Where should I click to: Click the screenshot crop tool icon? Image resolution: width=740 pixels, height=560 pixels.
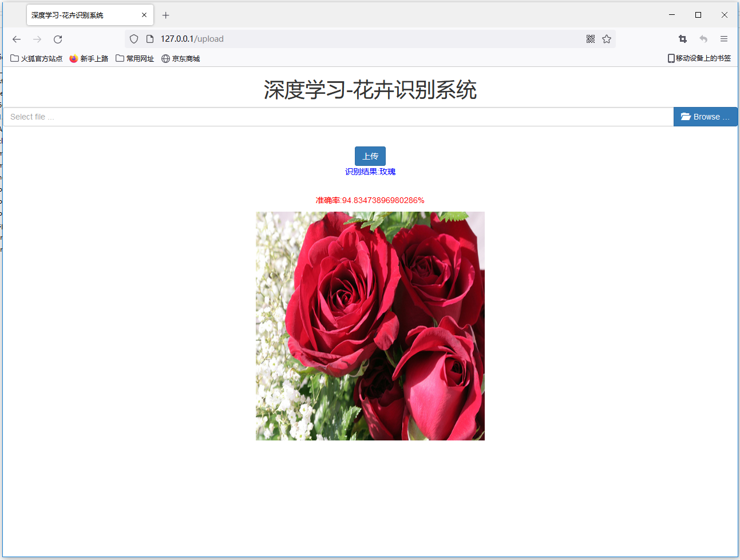pyautogui.click(x=683, y=39)
